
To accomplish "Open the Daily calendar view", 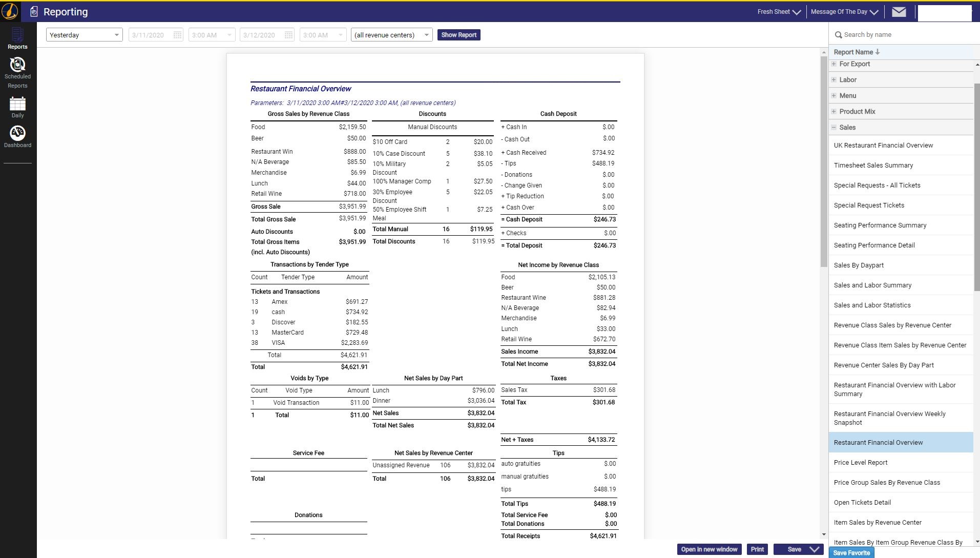I will pyautogui.click(x=17, y=108).
